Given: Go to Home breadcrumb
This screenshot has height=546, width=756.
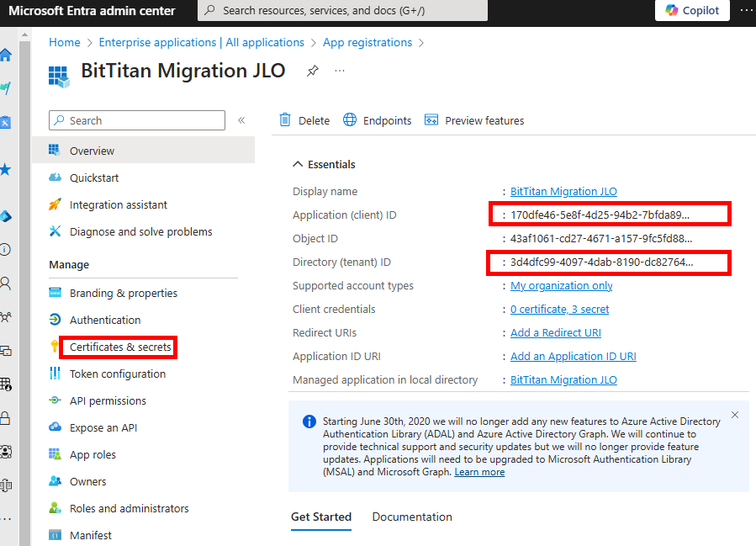Looking at the screenshot, I should (x=65, y=42).
